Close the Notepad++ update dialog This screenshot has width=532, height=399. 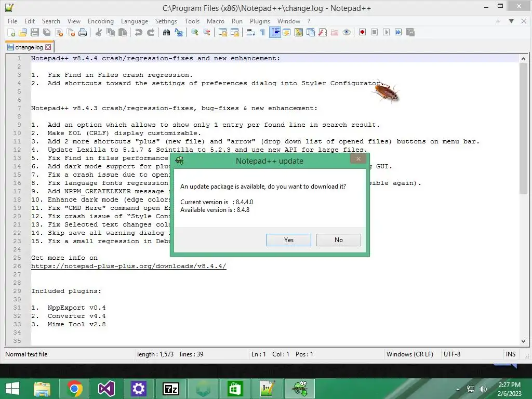358,159
